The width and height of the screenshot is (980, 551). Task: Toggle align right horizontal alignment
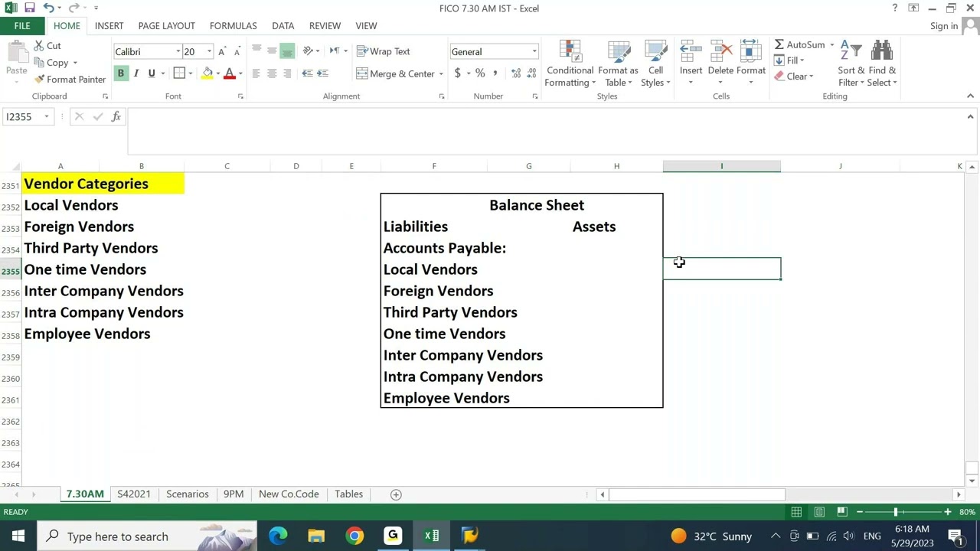coord(287,73)
